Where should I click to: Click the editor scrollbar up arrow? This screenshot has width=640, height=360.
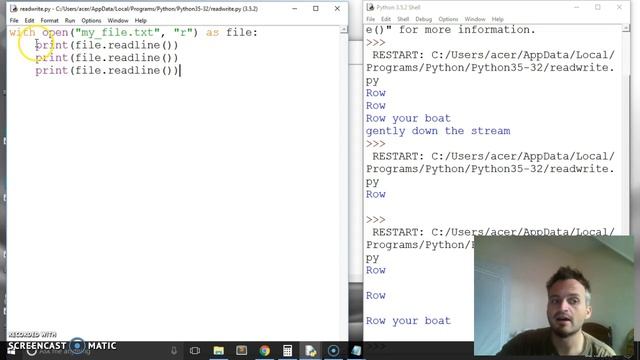pos(344,29)
